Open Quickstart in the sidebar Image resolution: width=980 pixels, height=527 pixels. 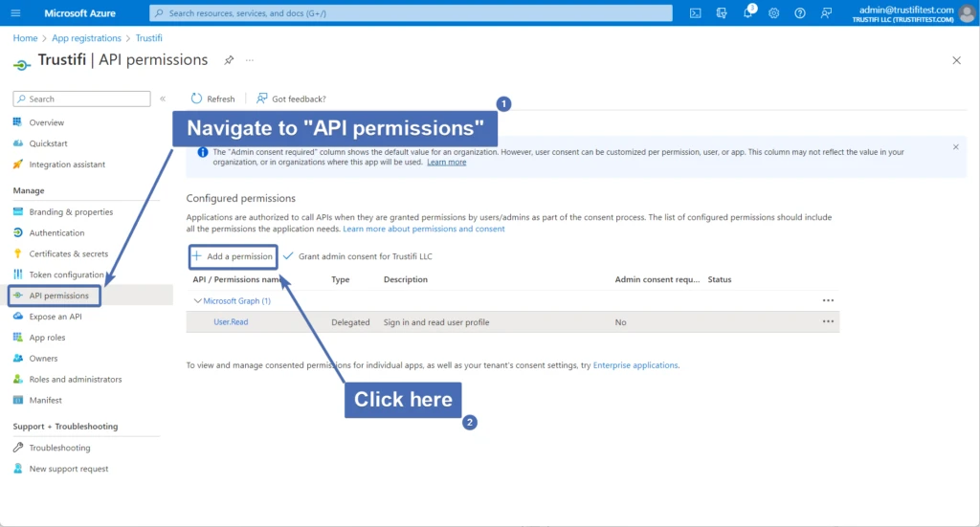pos(48,143)
